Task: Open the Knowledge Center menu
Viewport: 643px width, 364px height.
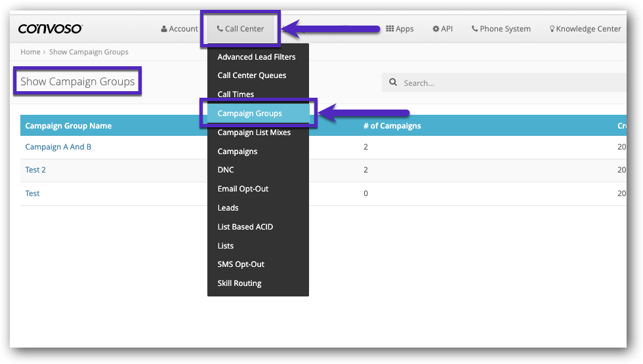Action: point(585,29)
